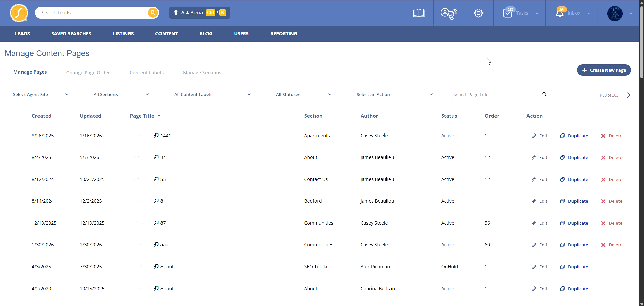Click the profile avatar picture
644x306 pixels.
point(615,13)
